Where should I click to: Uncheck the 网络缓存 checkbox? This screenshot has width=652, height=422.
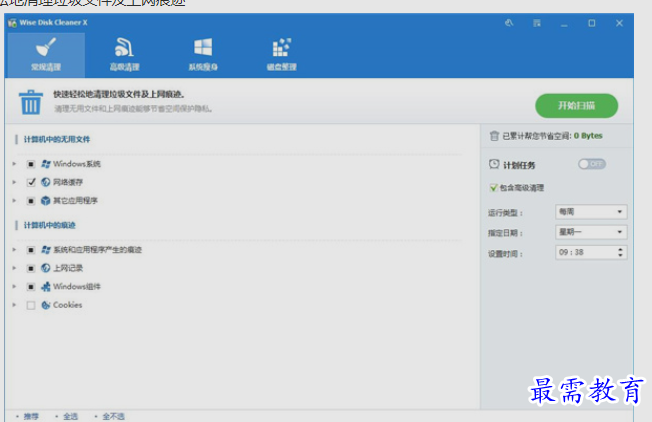pyautogui.click(x=31, y=182)
